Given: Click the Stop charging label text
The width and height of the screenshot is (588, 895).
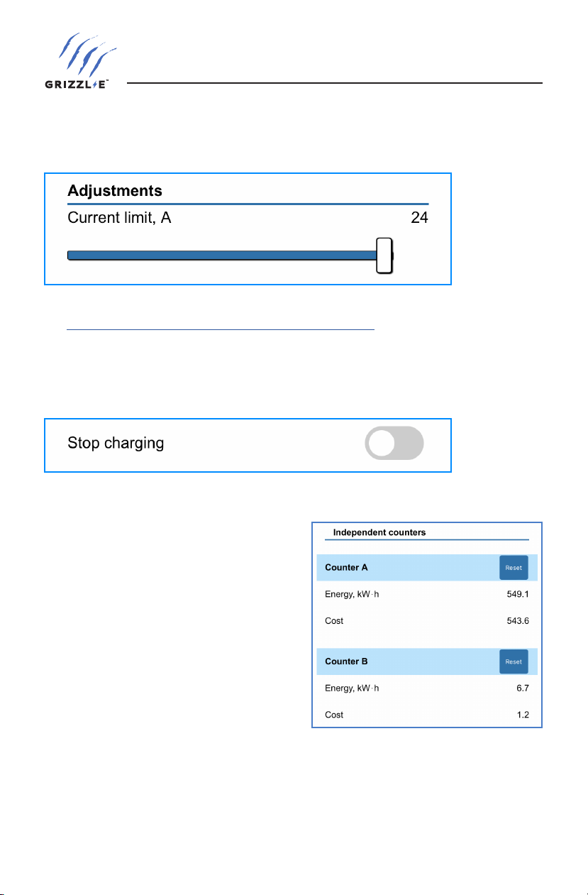Looking at the screenshot, I should click(x=116, y=444).
